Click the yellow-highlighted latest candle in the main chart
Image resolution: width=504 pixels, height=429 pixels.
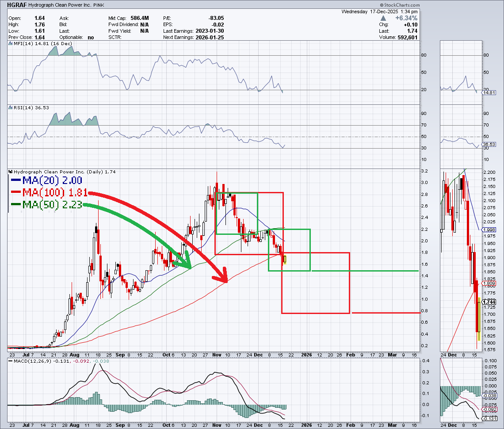click(x=285, y=259)
